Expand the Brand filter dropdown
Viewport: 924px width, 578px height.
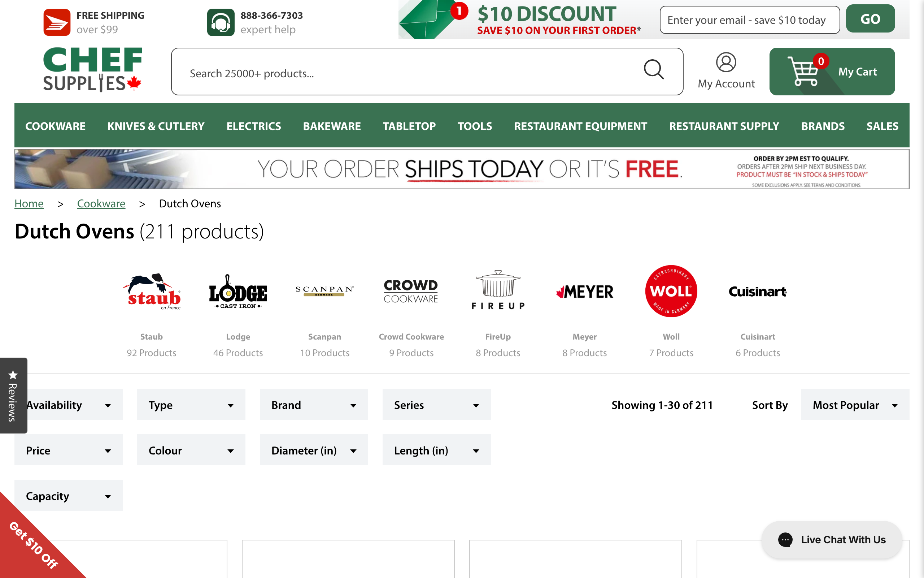click(x=314, y=405)
